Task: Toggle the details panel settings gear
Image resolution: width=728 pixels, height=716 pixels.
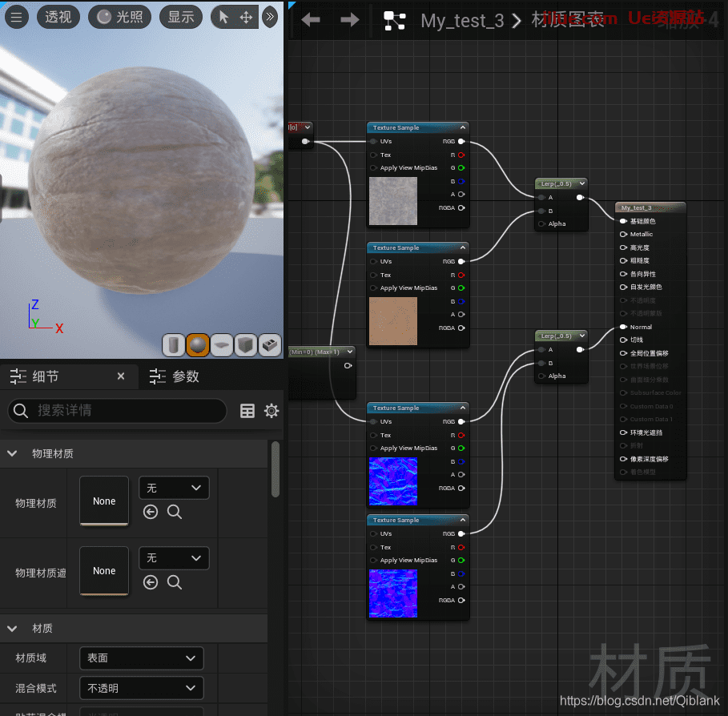Action: pyautogui.click(x=271, y=411)
